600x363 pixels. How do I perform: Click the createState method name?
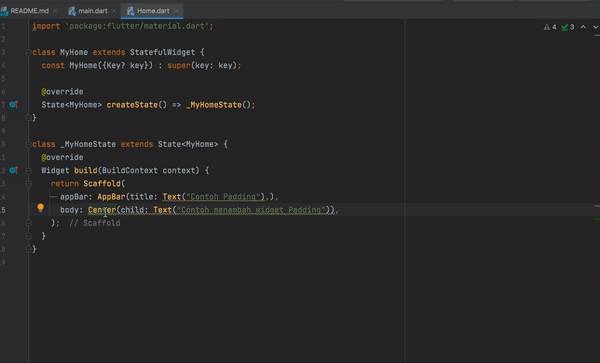point(132,105)
